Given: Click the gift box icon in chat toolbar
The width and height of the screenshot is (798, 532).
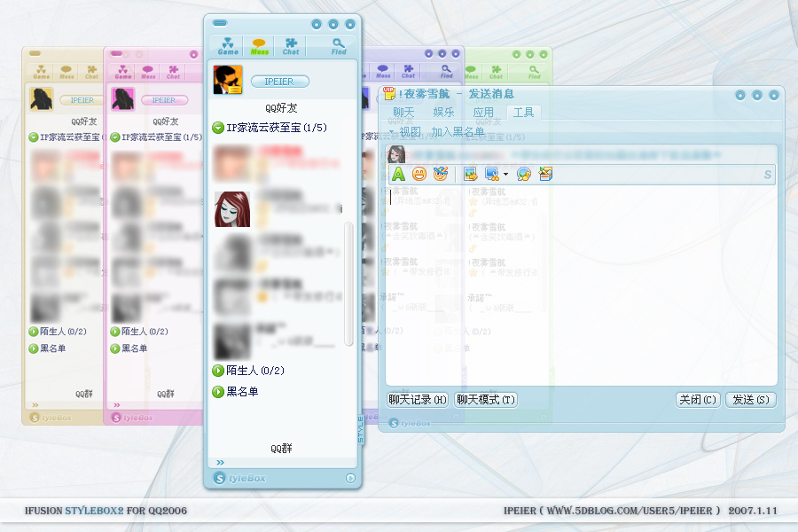Looking at the screenshot, I should (545, 174).
